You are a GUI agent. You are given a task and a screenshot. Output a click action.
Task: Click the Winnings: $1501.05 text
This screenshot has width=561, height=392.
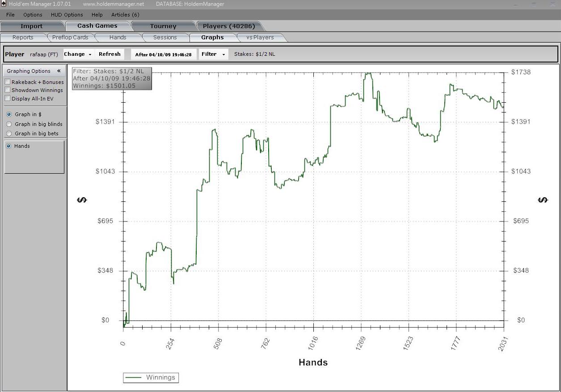pyautogui.click(x=104, y=85)
